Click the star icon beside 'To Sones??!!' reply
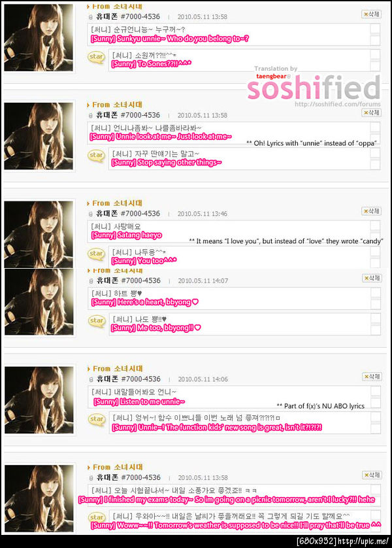392x548 pixels. (96, 57)
